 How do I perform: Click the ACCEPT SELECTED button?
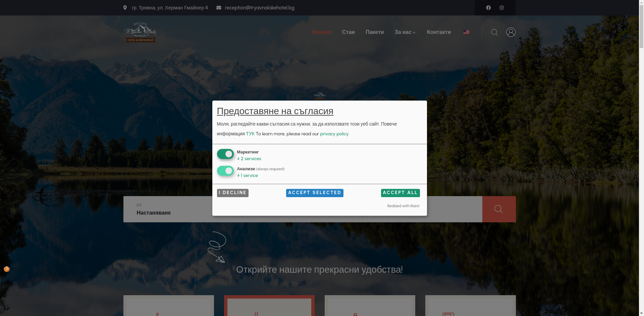click(315, 193)
